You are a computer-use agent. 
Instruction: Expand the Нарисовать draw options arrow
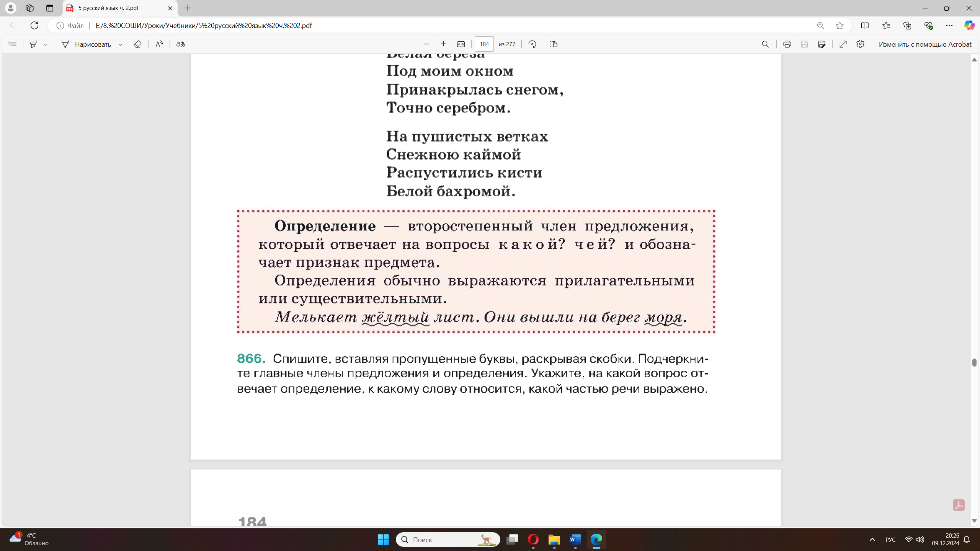(x=120, y=44)
